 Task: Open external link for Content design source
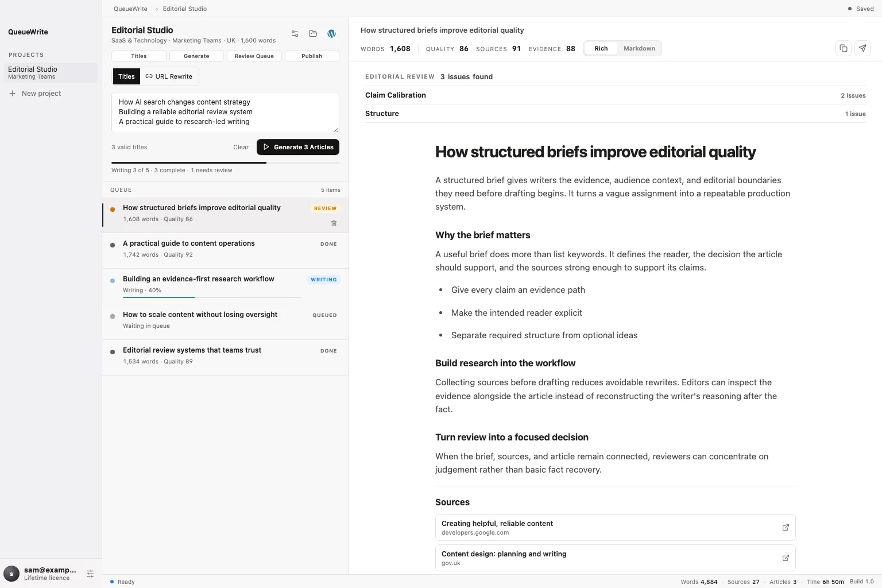pyautogui.click(x=786, y=558)
